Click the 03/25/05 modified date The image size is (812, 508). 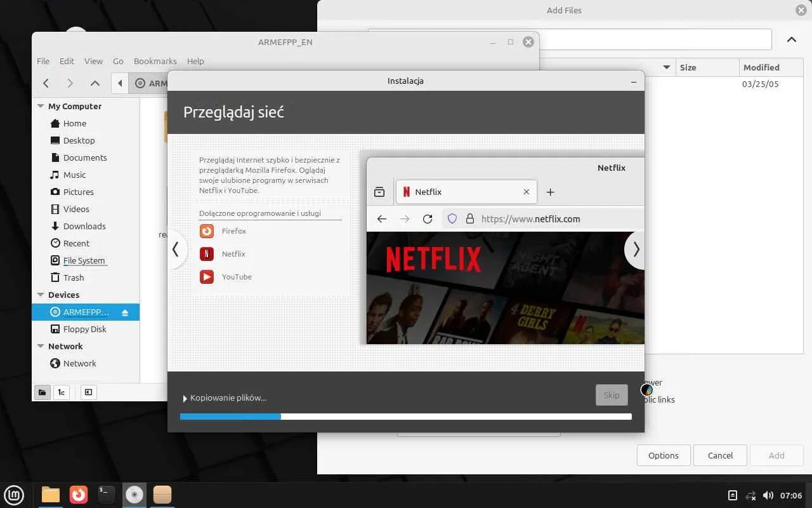[760, 84]
